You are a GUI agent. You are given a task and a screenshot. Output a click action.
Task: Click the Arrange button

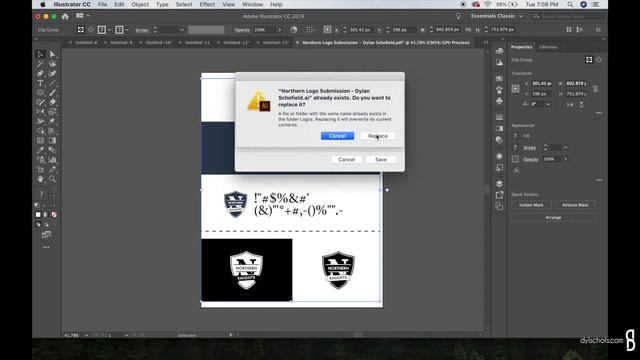point(553,218)
